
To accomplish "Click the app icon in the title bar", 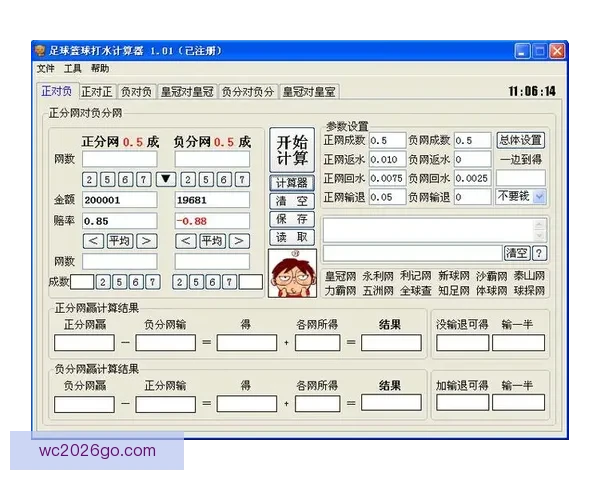I will (40, 50).
